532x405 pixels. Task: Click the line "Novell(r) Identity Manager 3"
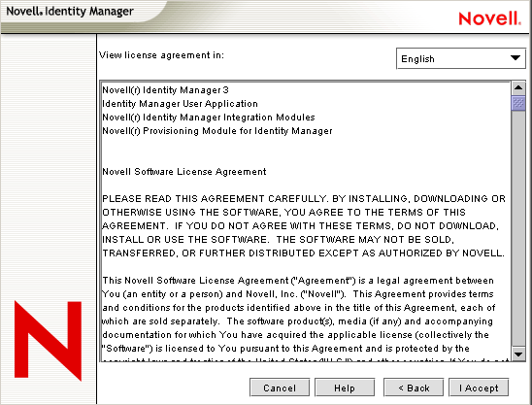point(165,90)
